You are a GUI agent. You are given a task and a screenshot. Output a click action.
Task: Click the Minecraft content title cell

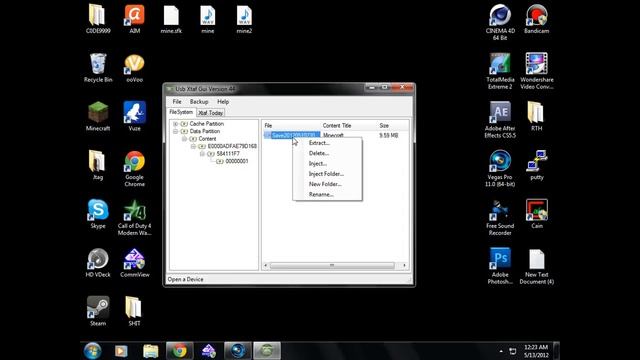point(333,135)
